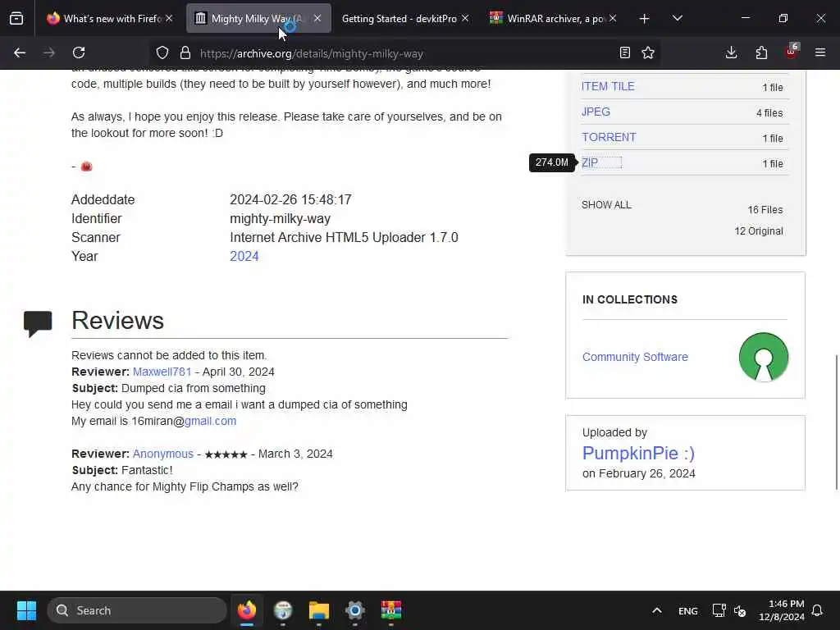Open reviewer Maxwell781 profile

162,372
